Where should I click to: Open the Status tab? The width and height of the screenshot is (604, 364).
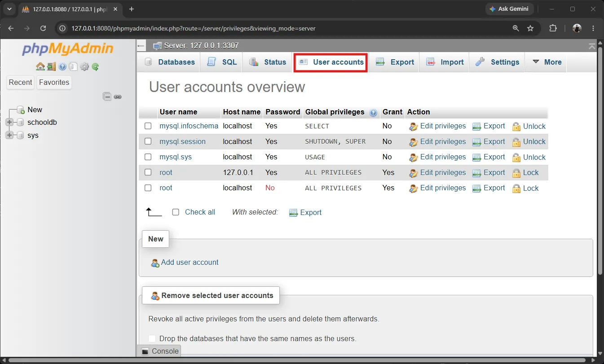(267, 62)
